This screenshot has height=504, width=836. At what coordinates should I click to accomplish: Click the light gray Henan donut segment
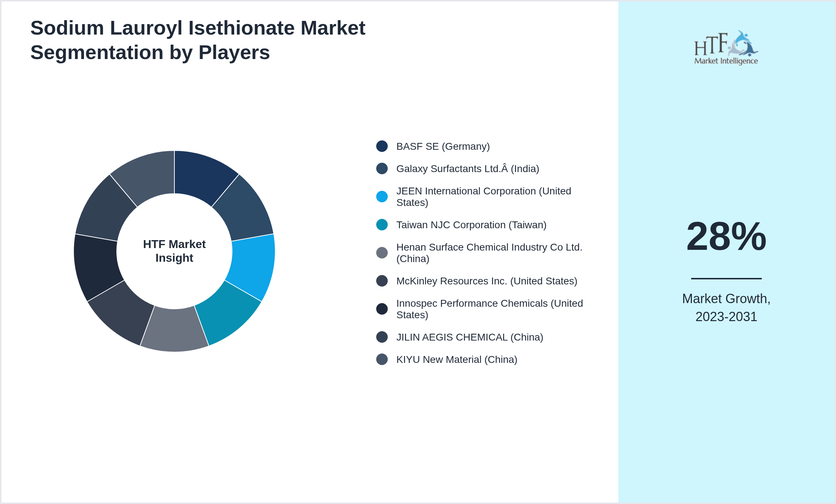[x=174, y=330]
